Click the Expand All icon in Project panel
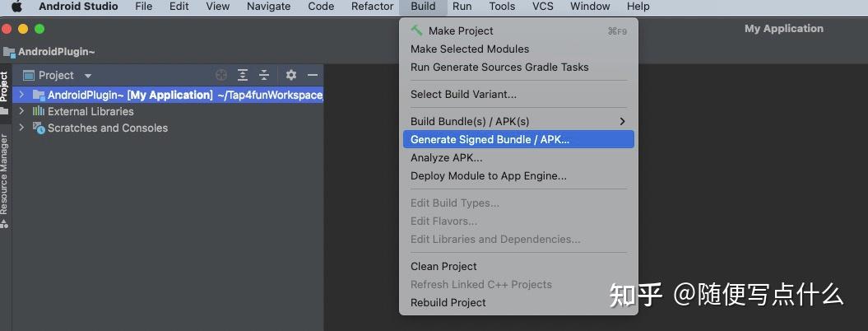Screen dimensions: 868x331 (243, 75)
